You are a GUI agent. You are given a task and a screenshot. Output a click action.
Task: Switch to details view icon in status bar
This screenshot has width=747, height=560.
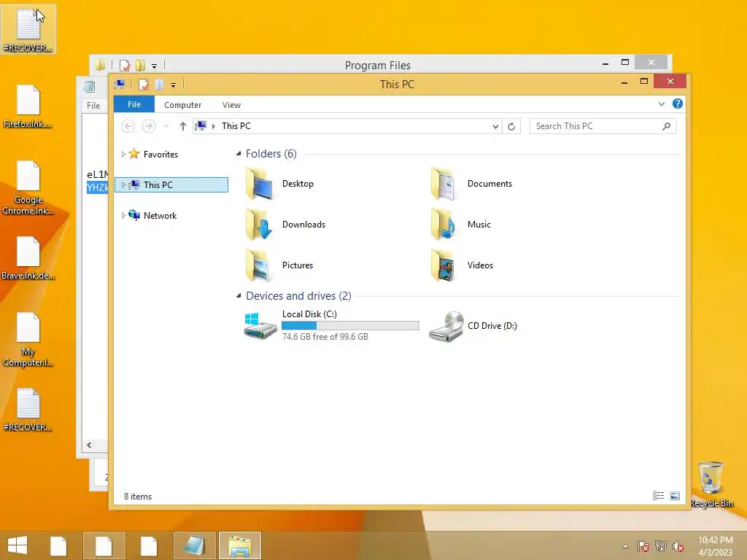pyautogui.click(x=659, y=496)
